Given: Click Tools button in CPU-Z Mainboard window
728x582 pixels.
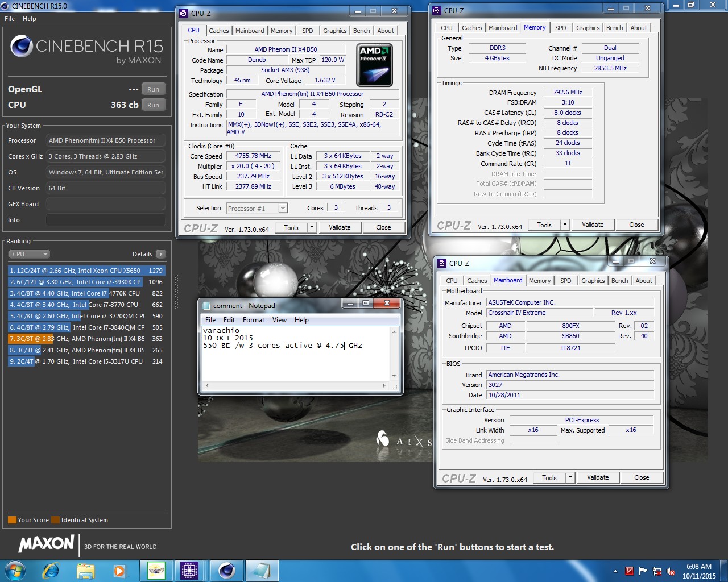Looking at the screenshot, I should point(549,477).
